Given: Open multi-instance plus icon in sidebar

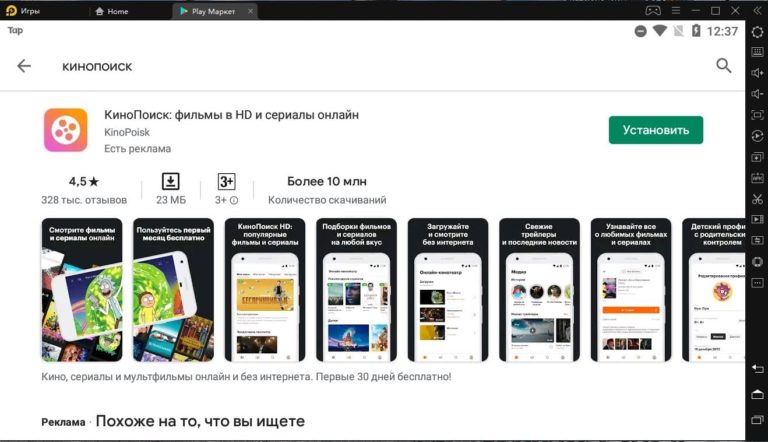Looking at the screenshot, I should tap(757, 157).
